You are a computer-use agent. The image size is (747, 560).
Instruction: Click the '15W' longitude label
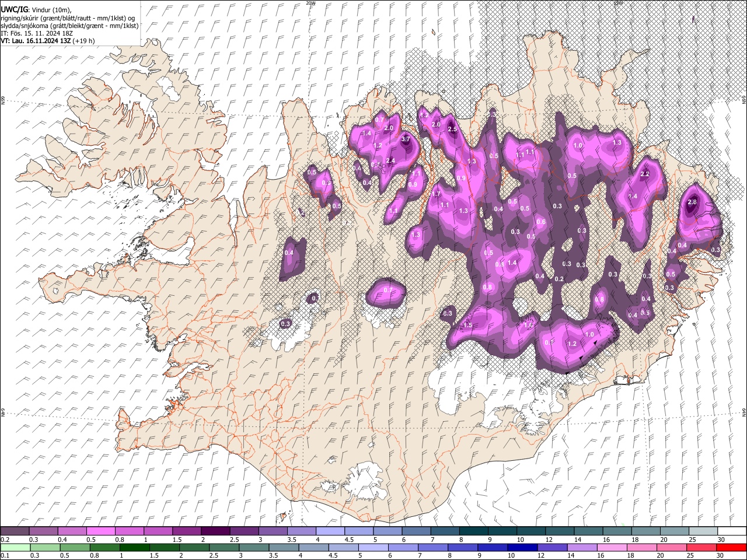(617, 3)
